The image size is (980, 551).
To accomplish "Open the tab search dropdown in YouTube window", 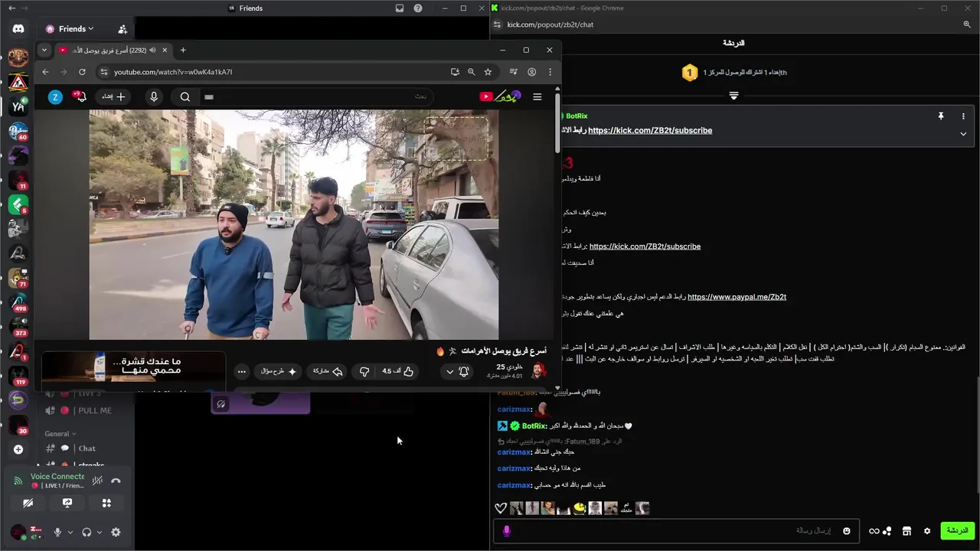I will [x=44, y=50].
